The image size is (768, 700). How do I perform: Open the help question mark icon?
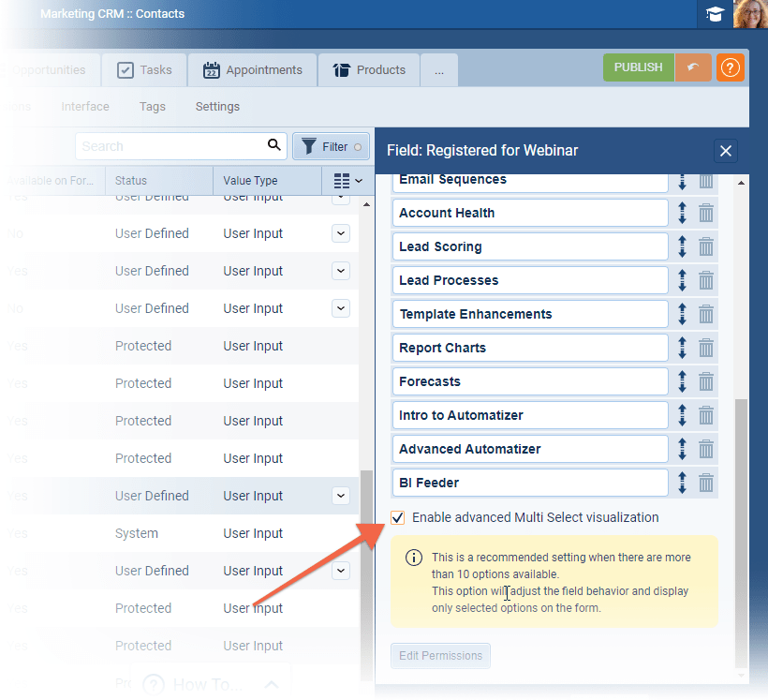pos(730,68)
